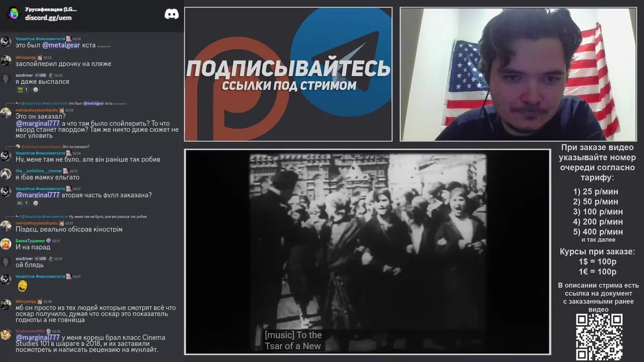The height and width of the screenshot is (362, 644).
Task: Click the @metalgear mention in Vasantrue's 02:55 message
Action: (61, 45)
